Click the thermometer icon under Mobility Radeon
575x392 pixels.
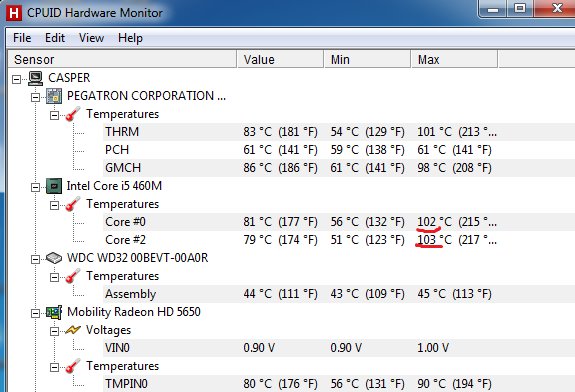(x=73, y=366)
